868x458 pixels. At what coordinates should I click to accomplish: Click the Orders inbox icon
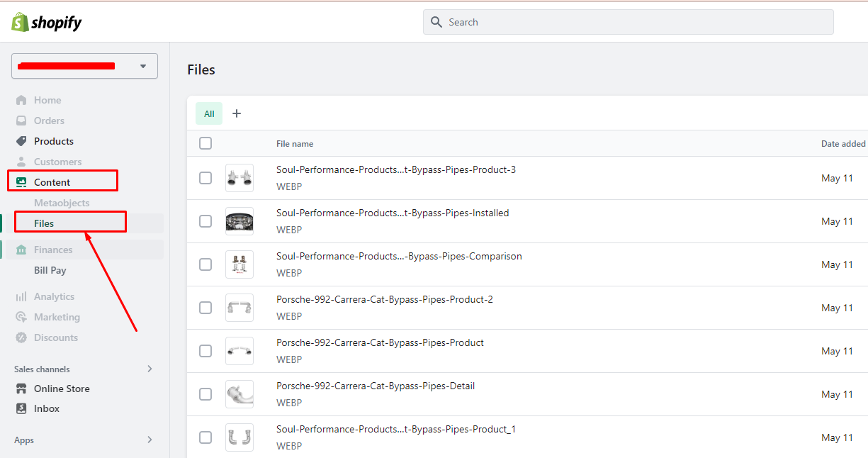coord(21,121)
